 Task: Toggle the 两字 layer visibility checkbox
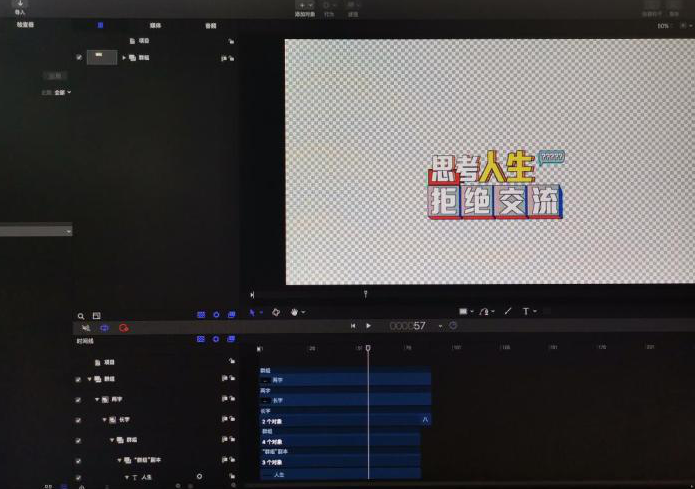click(78, 400)
